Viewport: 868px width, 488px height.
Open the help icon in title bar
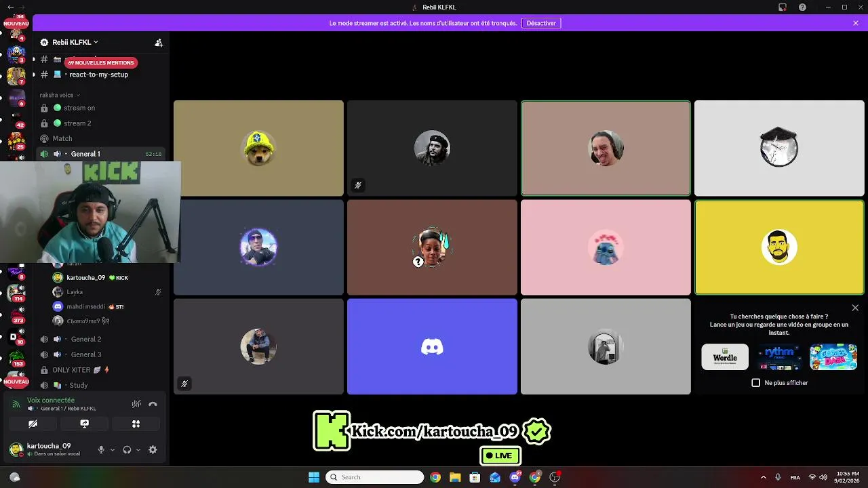pos(802,7)
